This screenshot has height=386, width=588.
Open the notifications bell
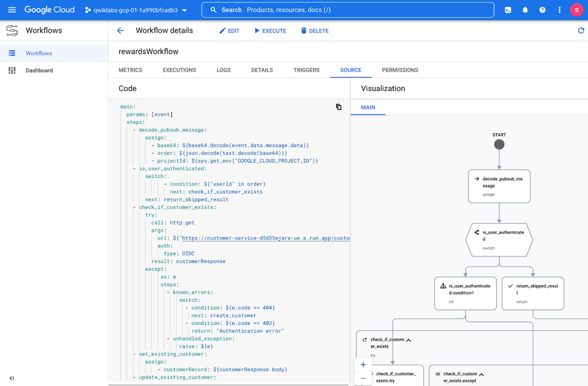tap(527, 10)
